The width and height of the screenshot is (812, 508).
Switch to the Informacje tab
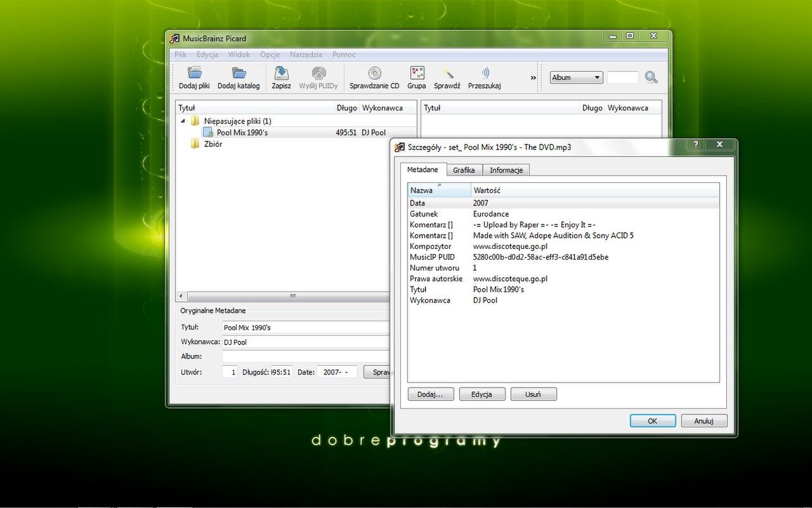click(x=506, y=170)
